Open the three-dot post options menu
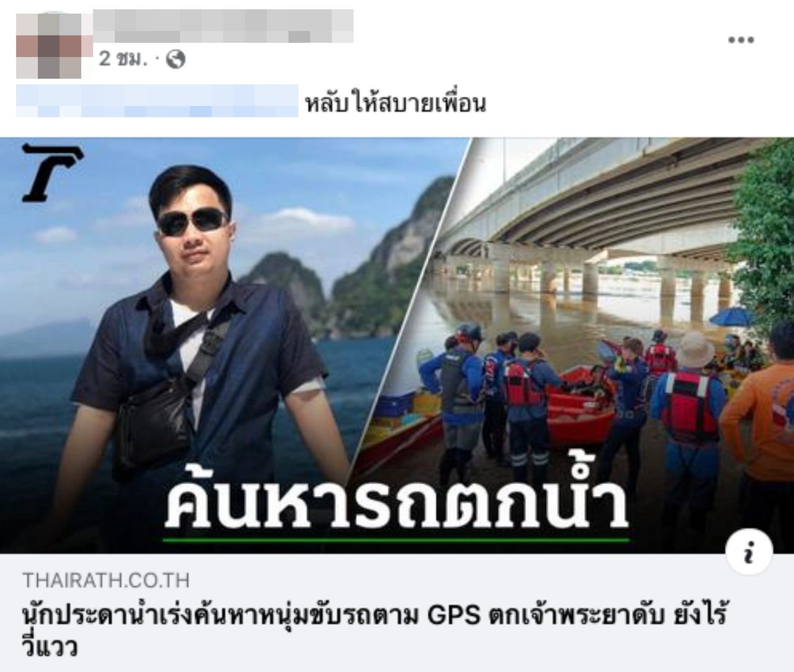This screenshot has width=794, height=672. 741,40
